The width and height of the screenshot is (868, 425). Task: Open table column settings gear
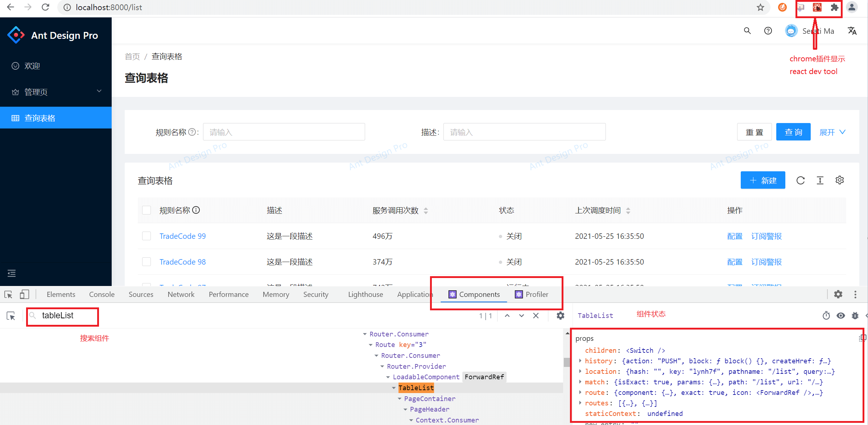[x=839, y=180]
